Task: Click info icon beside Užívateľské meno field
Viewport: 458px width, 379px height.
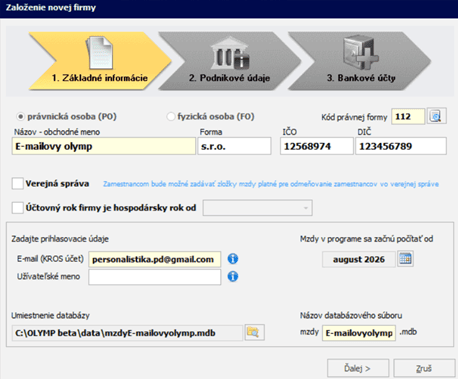Action: tap(233, 276)
